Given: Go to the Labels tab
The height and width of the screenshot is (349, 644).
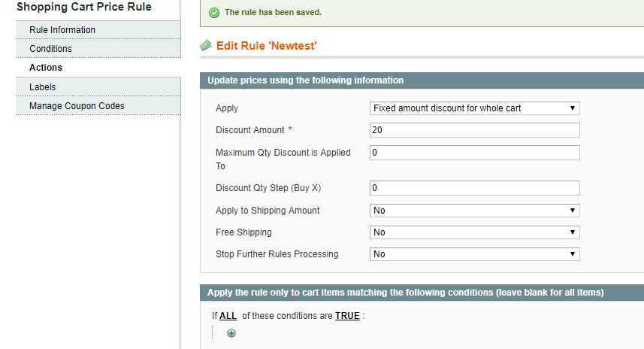Looking at the screenshot, I should (98, 86).
